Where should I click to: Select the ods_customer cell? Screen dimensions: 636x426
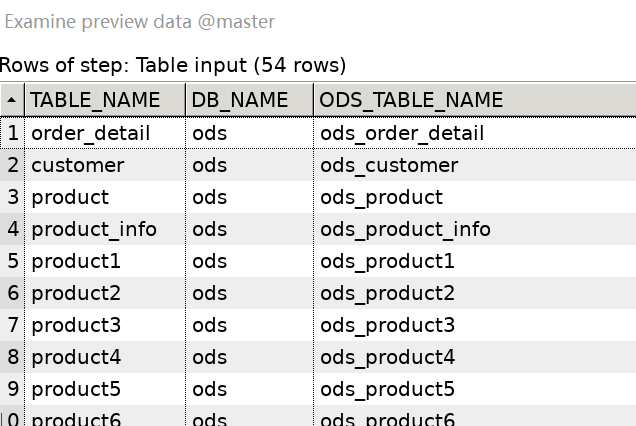click(389, 165)
